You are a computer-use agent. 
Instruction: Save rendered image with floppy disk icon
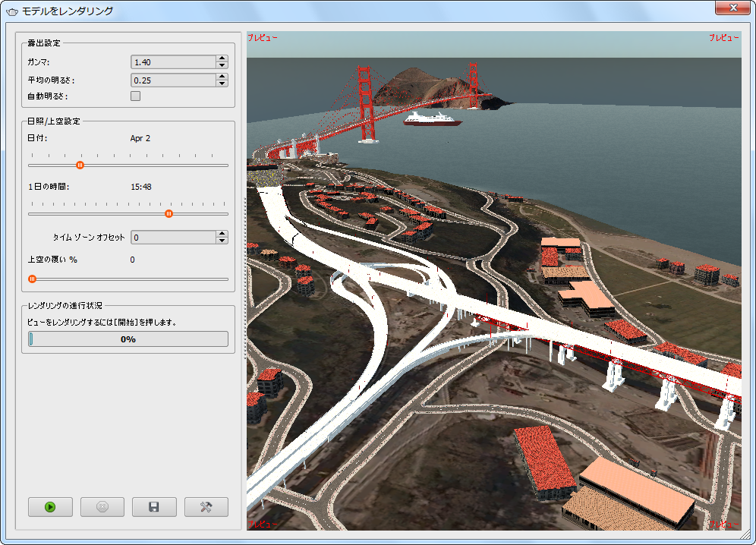point(154,507)
